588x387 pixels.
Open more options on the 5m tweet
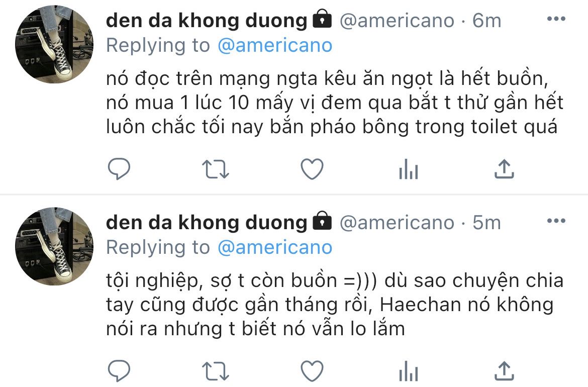coord(556,221)
